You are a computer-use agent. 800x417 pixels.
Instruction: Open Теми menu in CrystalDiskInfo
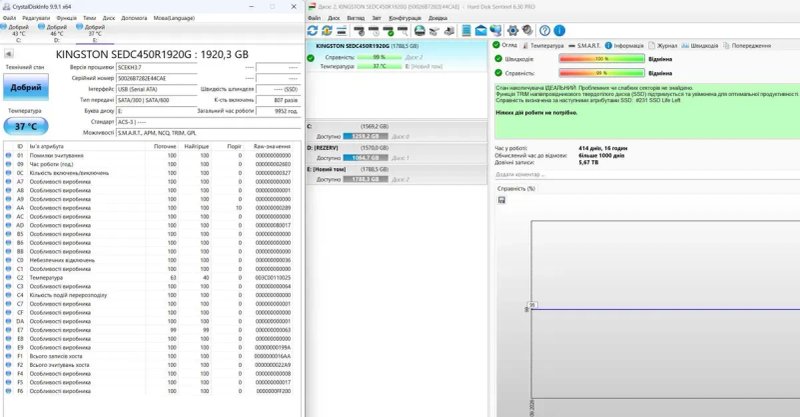tap(89, 18)
